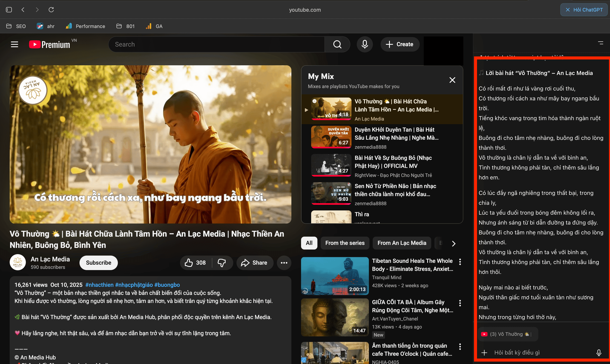
Task: Select the From An Lạc Media chip
Action: click(402, 243)
